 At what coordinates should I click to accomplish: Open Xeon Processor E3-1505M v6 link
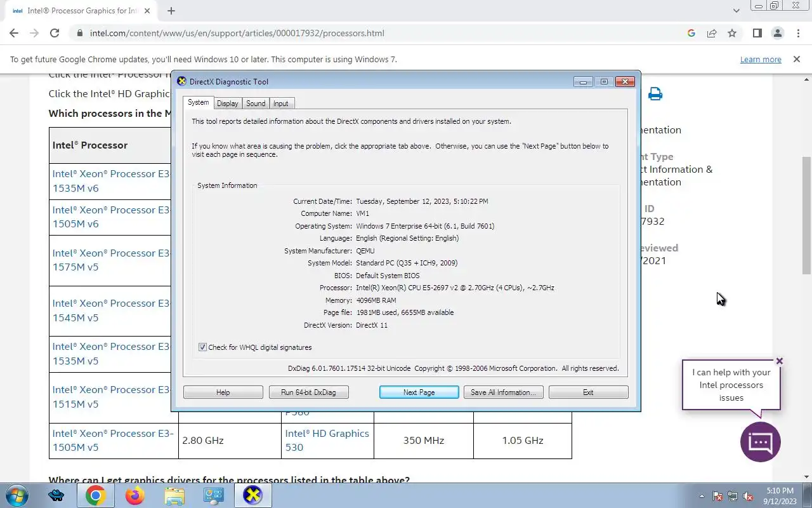pos(112,217)
